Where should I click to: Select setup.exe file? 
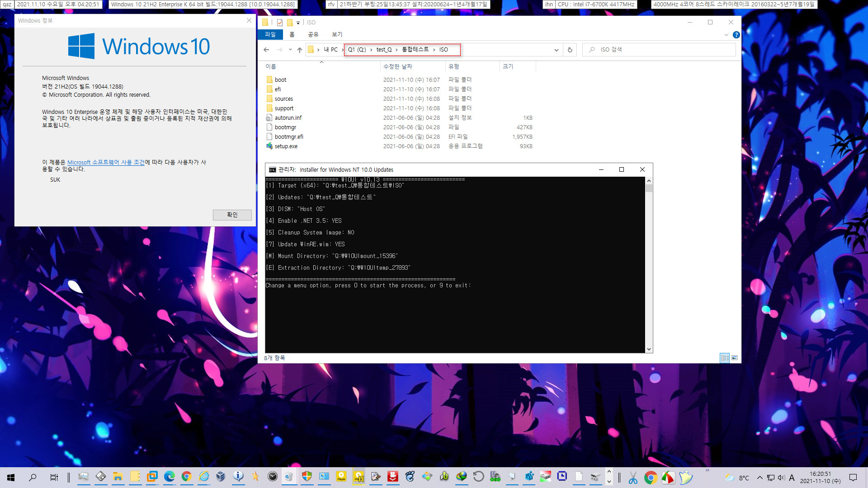pos(286,146)
